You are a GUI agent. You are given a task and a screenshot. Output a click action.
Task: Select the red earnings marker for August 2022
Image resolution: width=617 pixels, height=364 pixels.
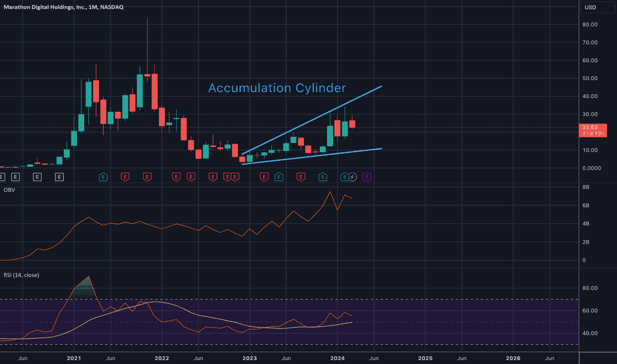213,177
